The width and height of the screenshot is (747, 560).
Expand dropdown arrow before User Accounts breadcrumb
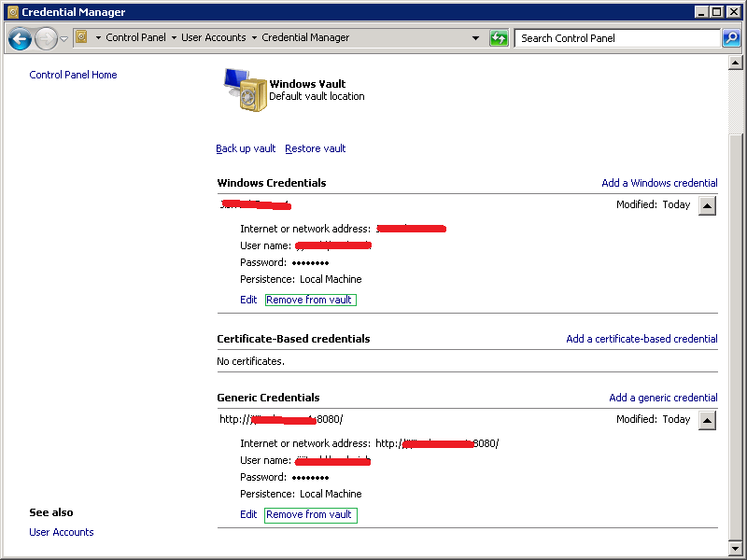[x=174, y=37]
